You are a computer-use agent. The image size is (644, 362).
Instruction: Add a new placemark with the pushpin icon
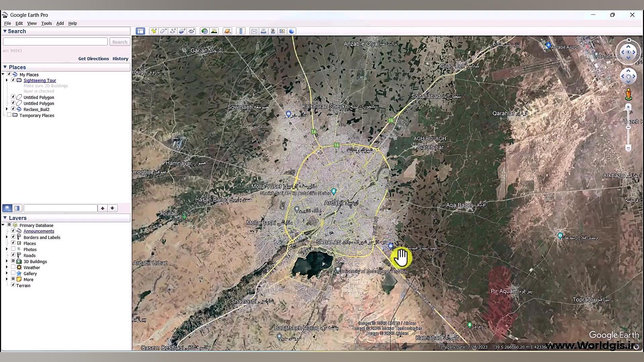[154, 31]
